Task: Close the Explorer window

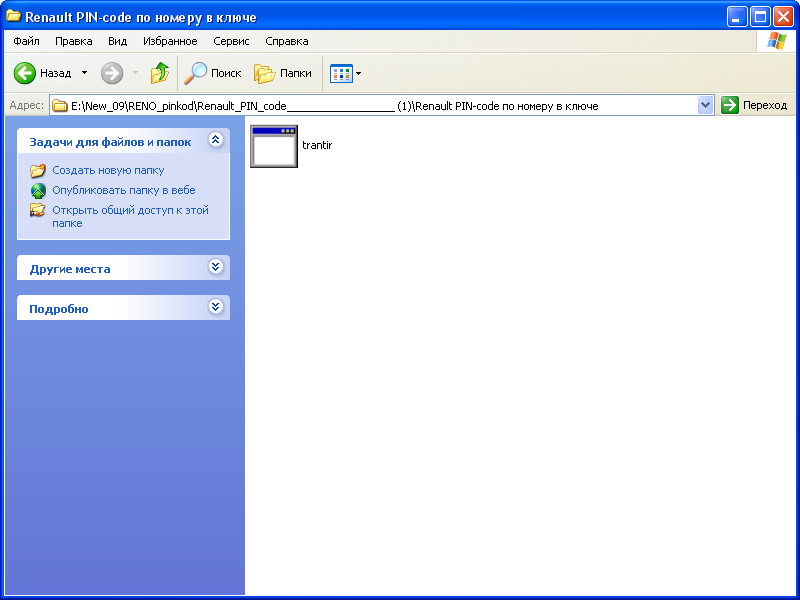Action: click(x=783, y=17)
